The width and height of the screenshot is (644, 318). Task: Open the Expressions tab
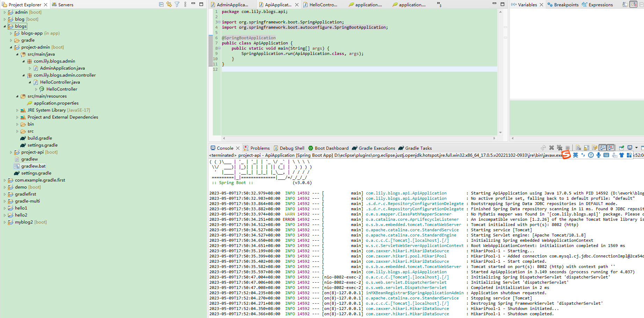pos(597,5)
